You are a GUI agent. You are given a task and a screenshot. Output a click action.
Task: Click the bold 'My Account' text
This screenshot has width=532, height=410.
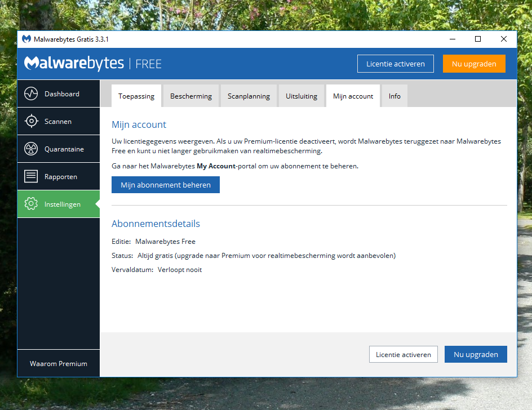pyautogui.click(x=216, y=166)
